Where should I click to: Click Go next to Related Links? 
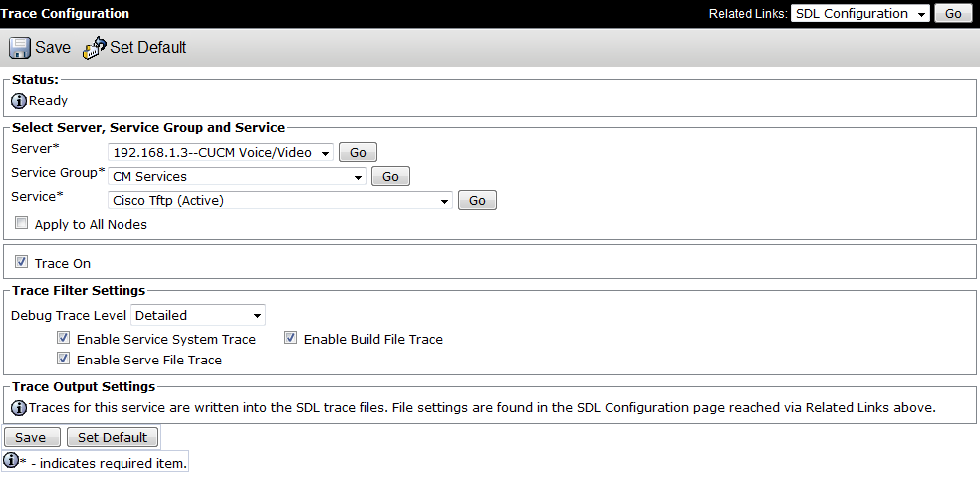click(x=953, y=14)
